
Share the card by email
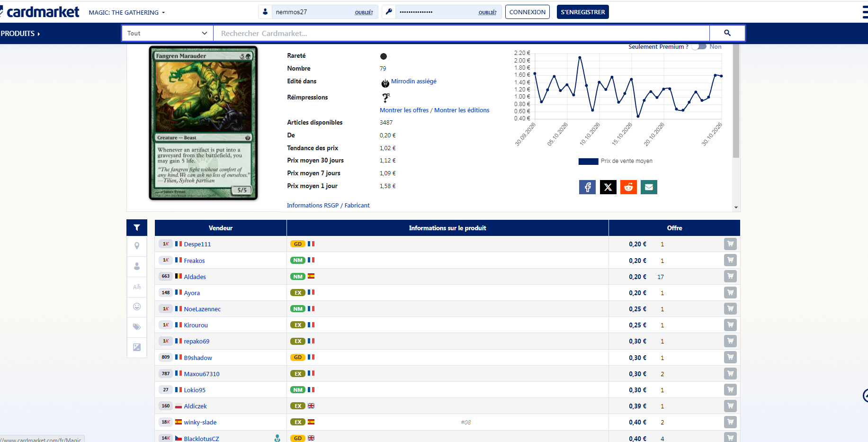(649, 187)
